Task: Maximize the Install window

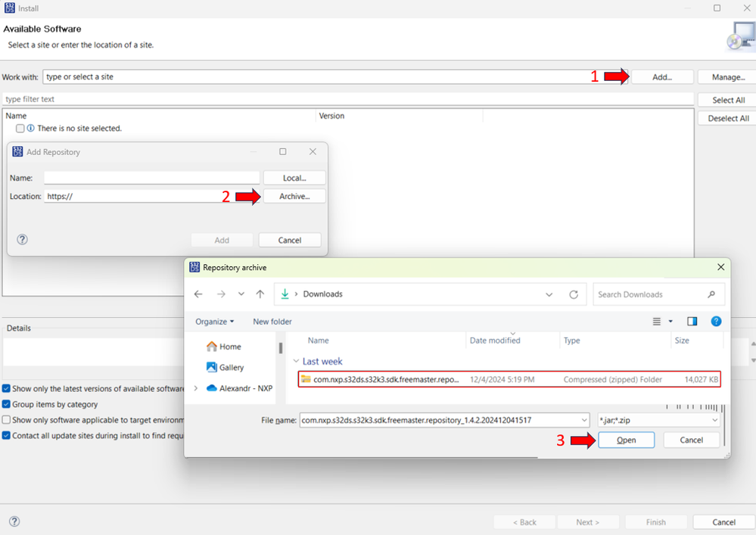Action: (717, 8)
